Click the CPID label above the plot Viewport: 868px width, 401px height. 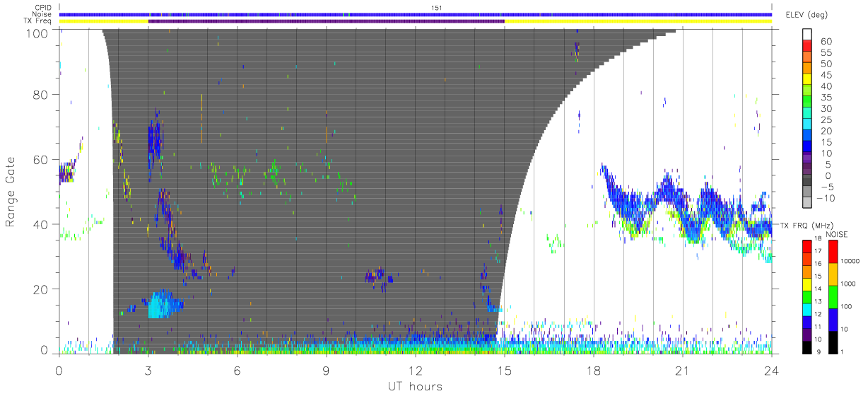tap(42, 7)
